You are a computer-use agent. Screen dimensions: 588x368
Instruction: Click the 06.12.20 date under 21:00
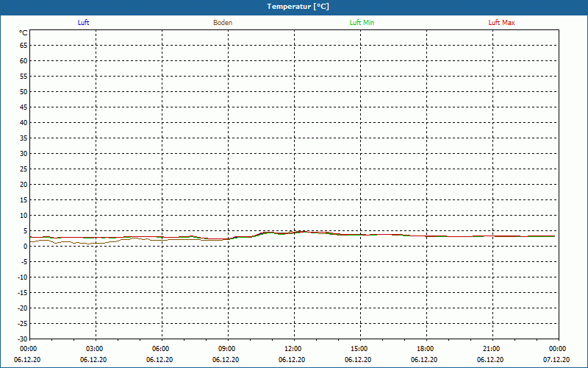490,360
